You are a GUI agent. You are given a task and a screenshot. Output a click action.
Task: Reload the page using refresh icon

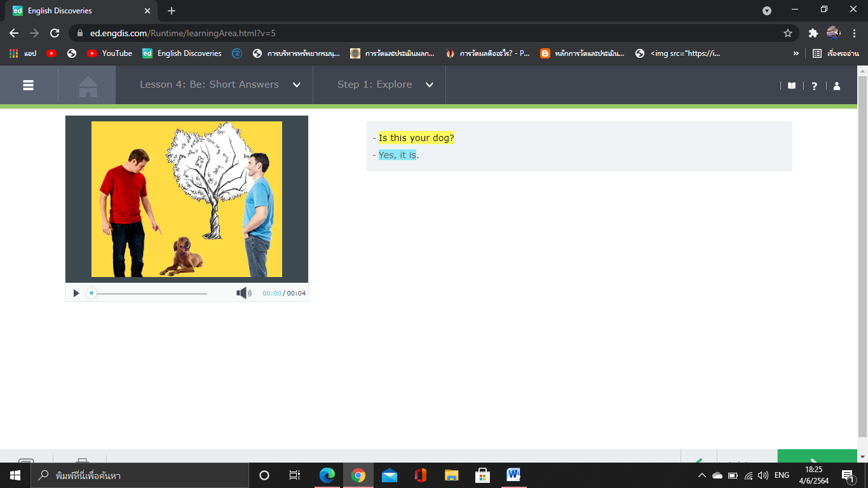[55, 33]
